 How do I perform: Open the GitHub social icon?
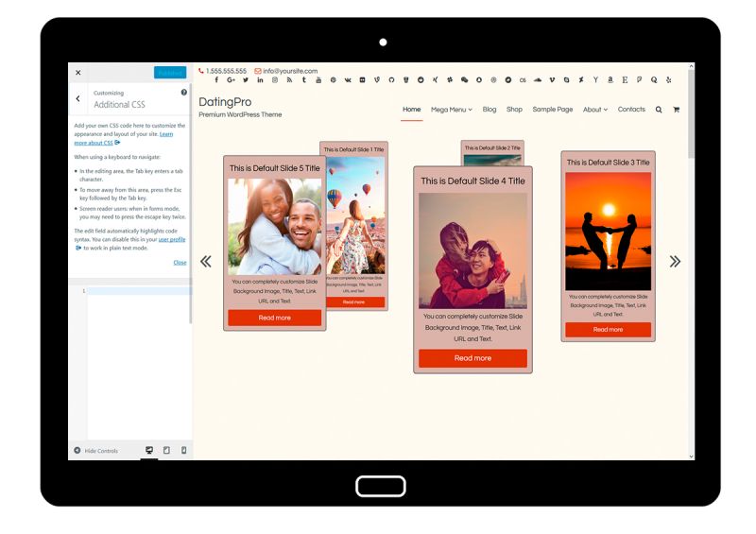pyautogui.click(x=391, y=80)
